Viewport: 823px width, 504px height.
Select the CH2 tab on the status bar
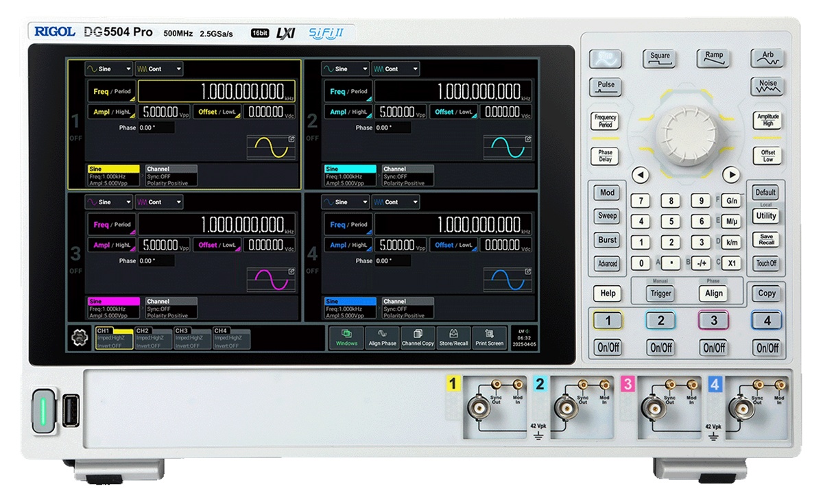(x=153, y=338)
